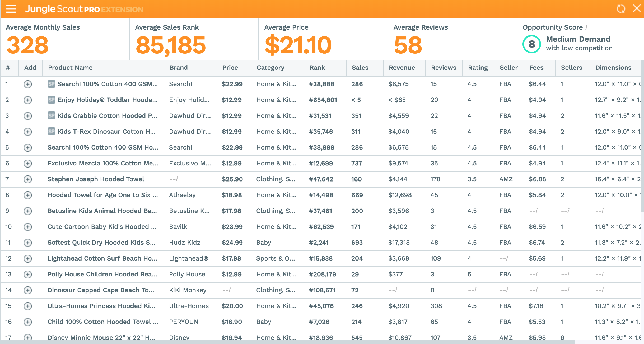Click the Average Monthly Sales value 328
The width and height of the screenshot is (644, 344).
point(27,45)
